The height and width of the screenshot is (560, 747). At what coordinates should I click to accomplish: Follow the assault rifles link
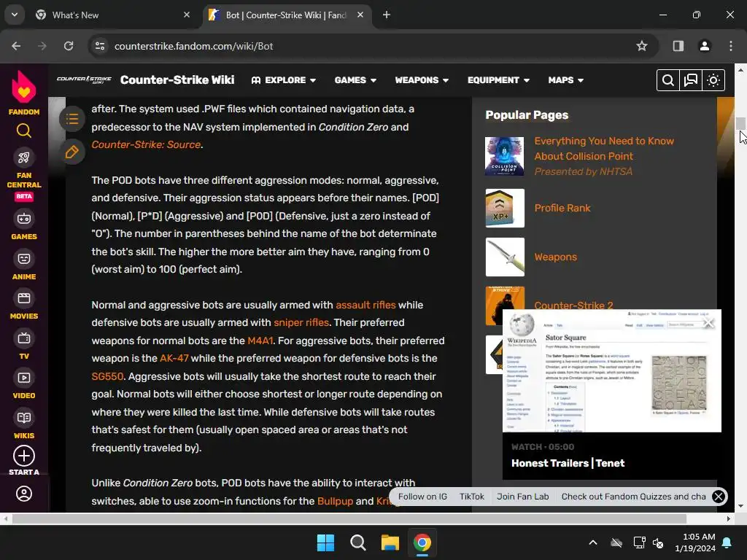click(x=366, y=305)
